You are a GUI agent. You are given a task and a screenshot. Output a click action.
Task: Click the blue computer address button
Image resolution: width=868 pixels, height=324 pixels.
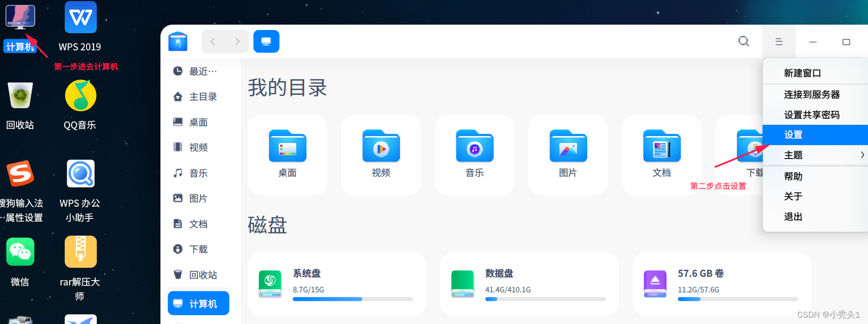coord(266,42)
